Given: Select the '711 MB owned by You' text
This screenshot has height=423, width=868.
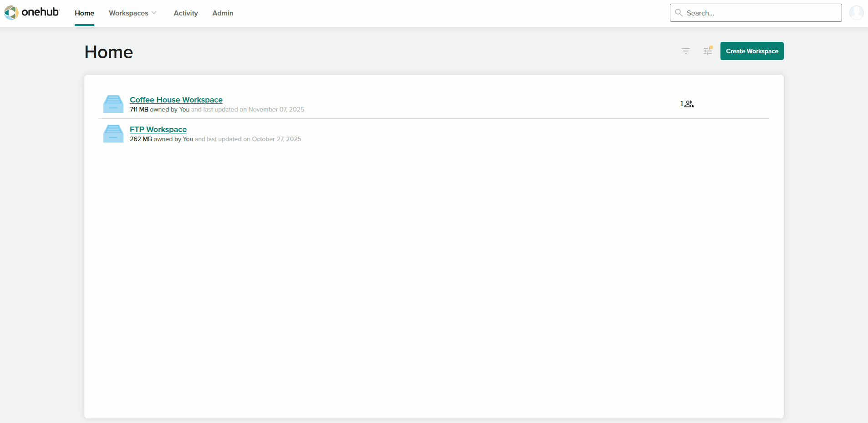Looking at the screenshot, I should click(159, 109).
